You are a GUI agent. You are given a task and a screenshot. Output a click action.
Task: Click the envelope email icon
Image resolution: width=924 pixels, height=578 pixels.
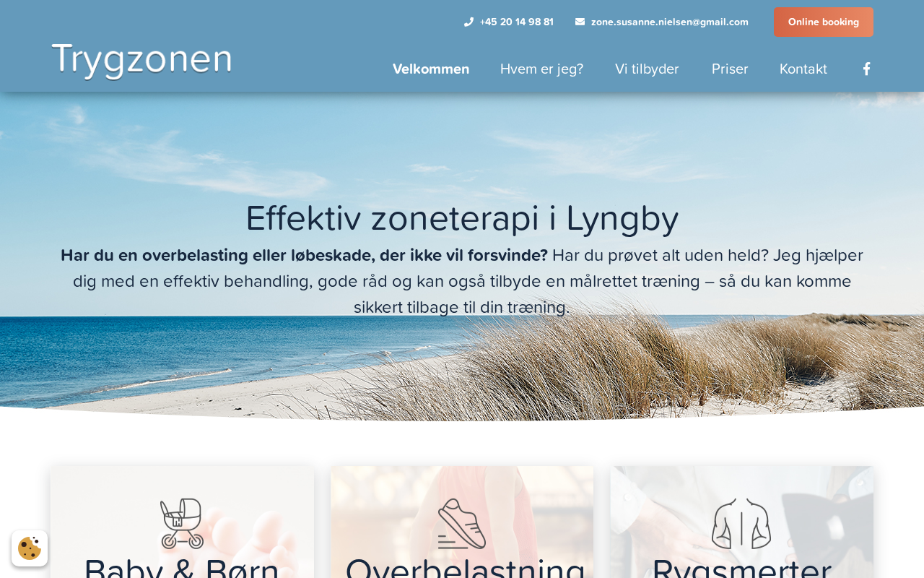coord(580,22)
